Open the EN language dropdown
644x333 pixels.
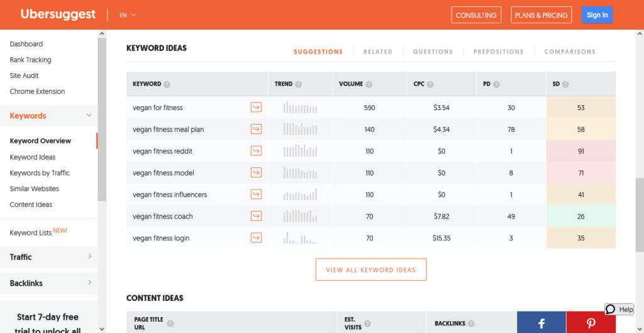point(128,15)
